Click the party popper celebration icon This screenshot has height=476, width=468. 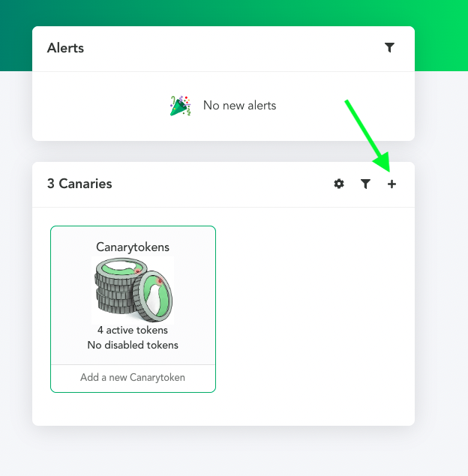(181, 106)
